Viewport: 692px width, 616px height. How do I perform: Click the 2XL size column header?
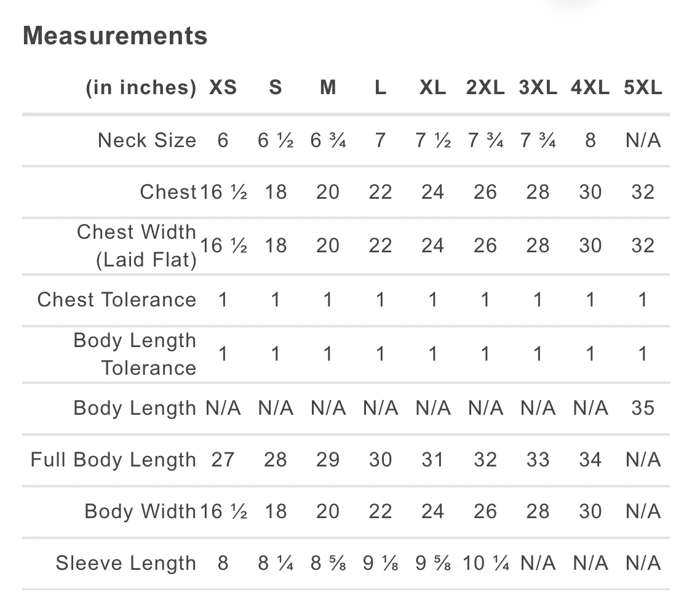485,87
